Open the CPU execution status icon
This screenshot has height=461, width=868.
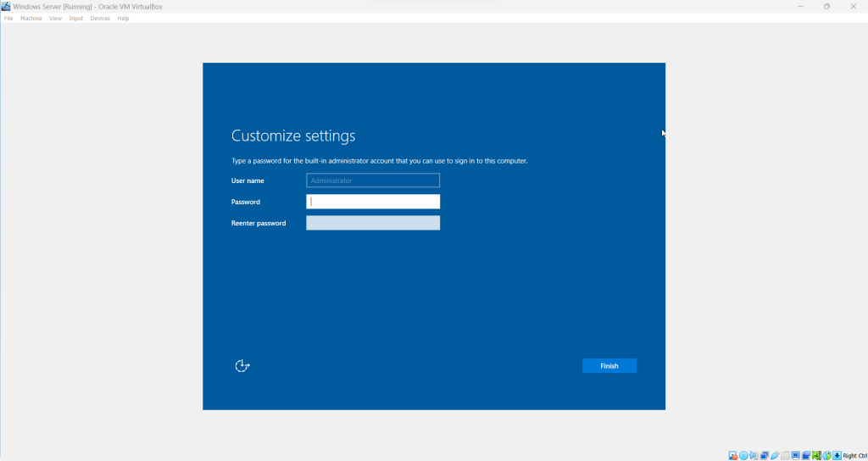[816, 455]
